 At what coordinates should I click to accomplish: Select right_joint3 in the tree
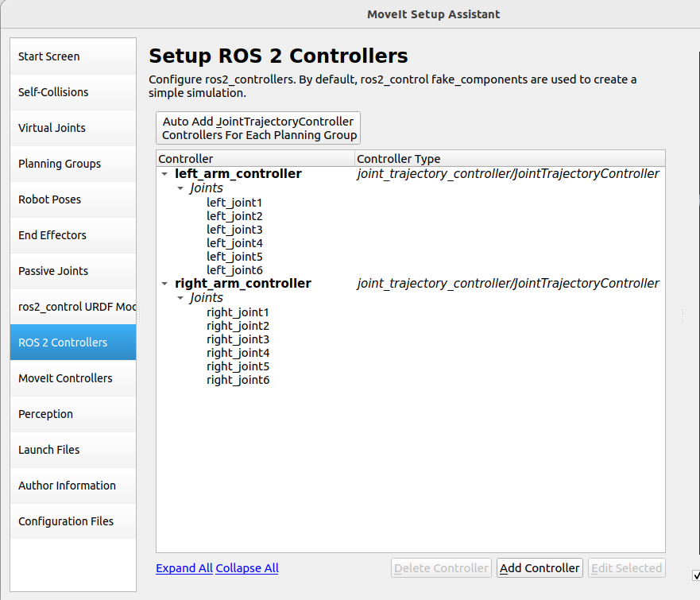[x=238, y=339]
